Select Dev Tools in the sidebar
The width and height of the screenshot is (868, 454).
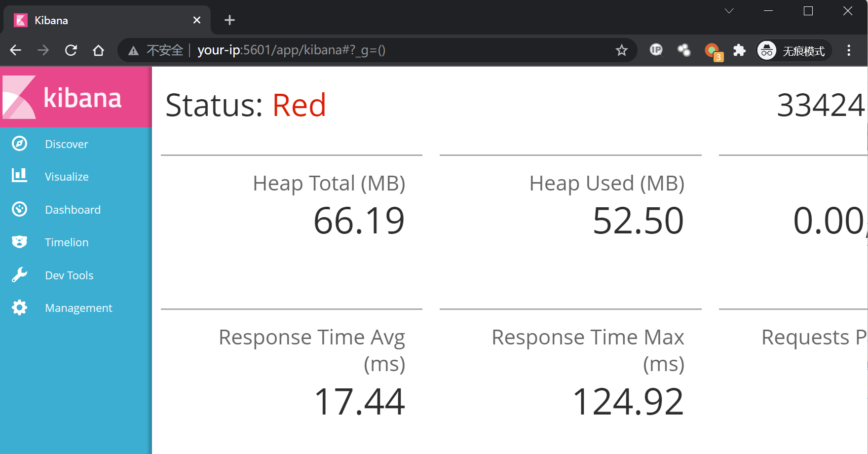click(69, 275)
